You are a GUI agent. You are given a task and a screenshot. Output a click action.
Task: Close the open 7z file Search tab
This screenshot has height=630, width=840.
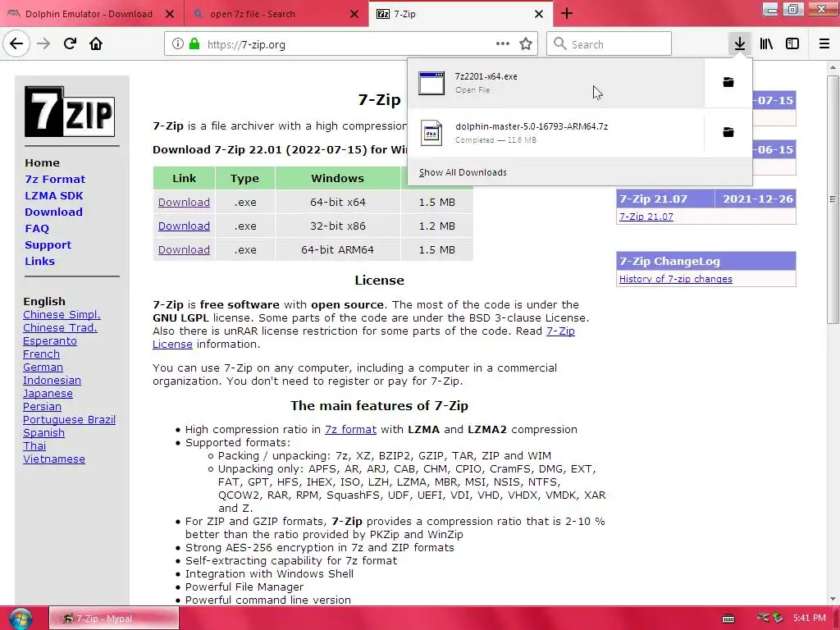(x=354, y=14)
